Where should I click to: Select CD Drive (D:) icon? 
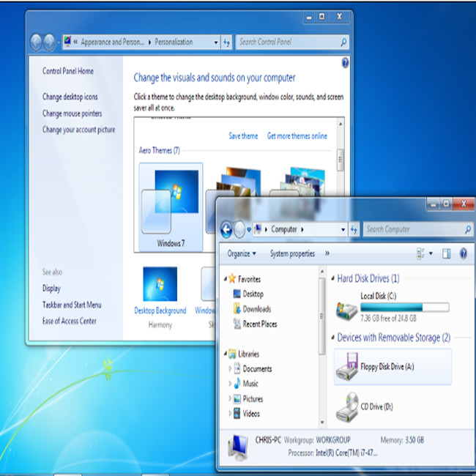coord(347,406)
